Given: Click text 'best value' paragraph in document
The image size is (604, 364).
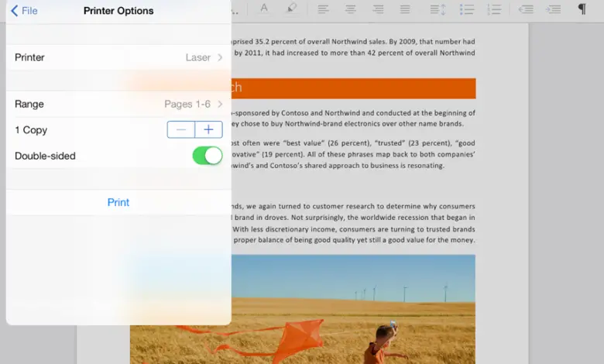Looking at the screenshot, I should (x=353, y=154).
